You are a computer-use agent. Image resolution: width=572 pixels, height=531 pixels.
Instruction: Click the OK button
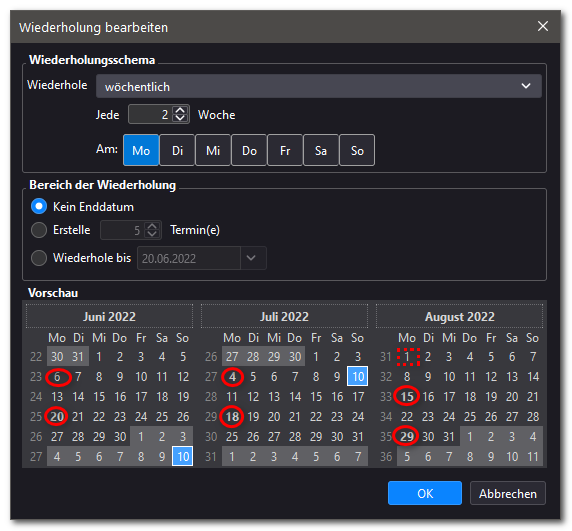(x=425, y=493)
